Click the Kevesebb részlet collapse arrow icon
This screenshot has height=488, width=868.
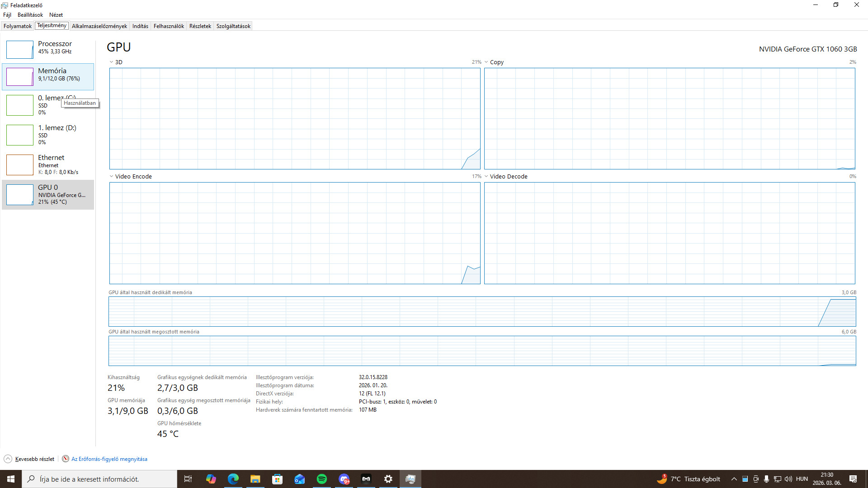pos(8,459)
